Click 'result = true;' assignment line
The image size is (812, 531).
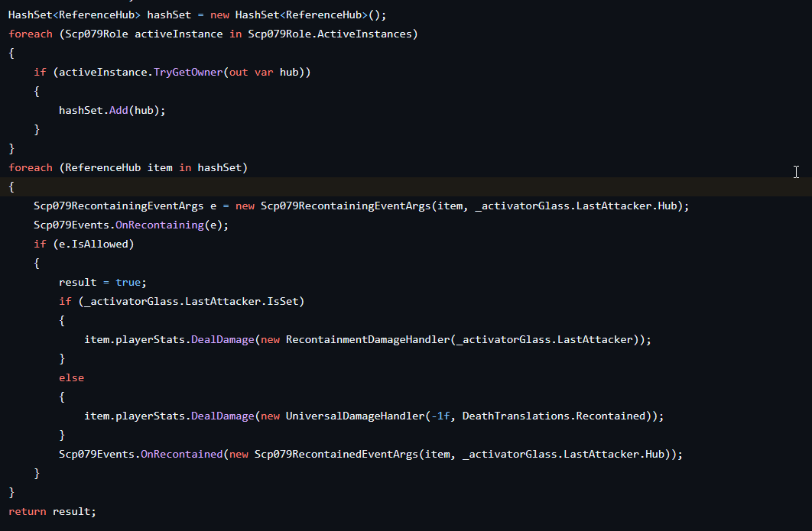102,282
